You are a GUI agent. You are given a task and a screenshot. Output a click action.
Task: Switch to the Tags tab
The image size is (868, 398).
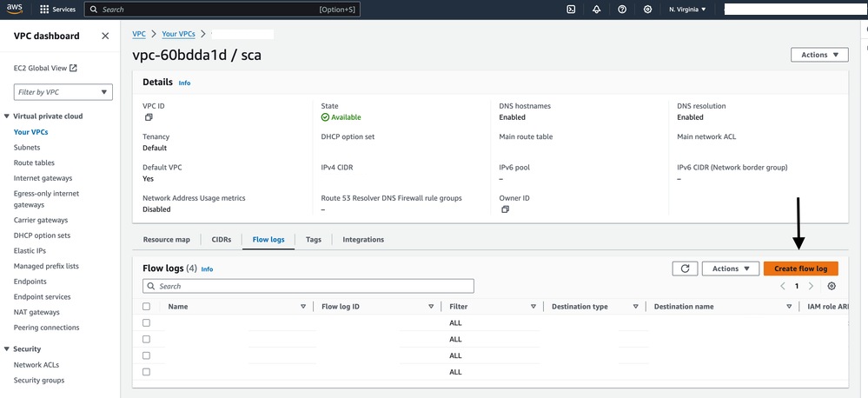(x=314, y=240)
